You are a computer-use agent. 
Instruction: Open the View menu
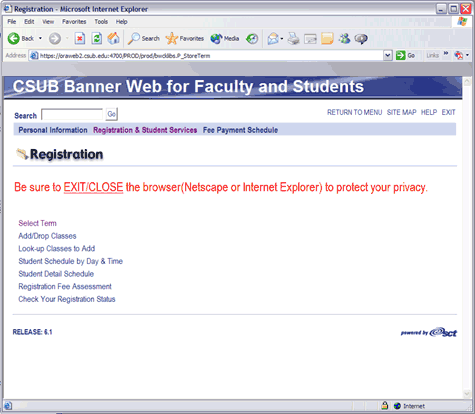point(48,22)
